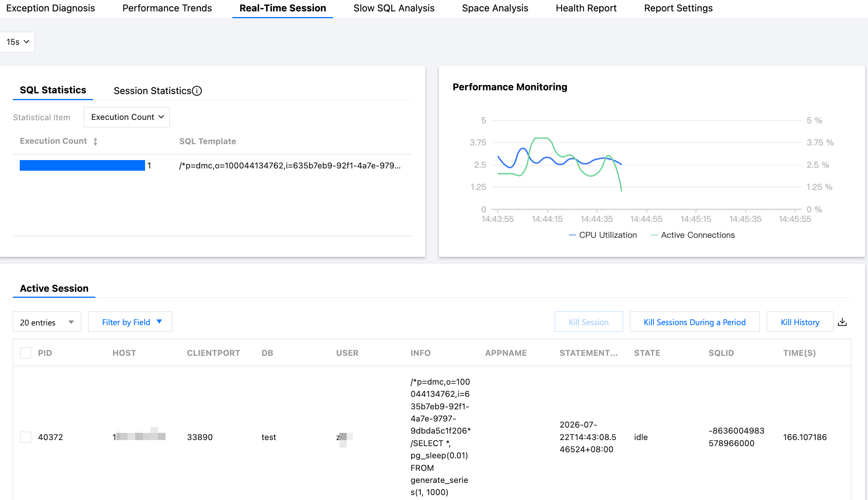This screenshot has height=500, width=868.
Task: Expand the Filter by Field dropdown
Action: coord(130,322)
